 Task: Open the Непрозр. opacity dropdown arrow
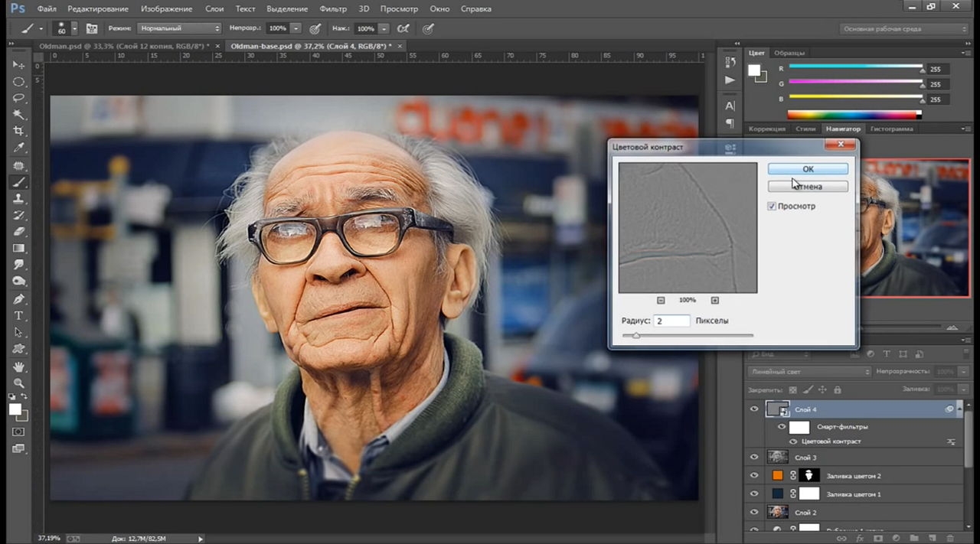click(296, 28)
